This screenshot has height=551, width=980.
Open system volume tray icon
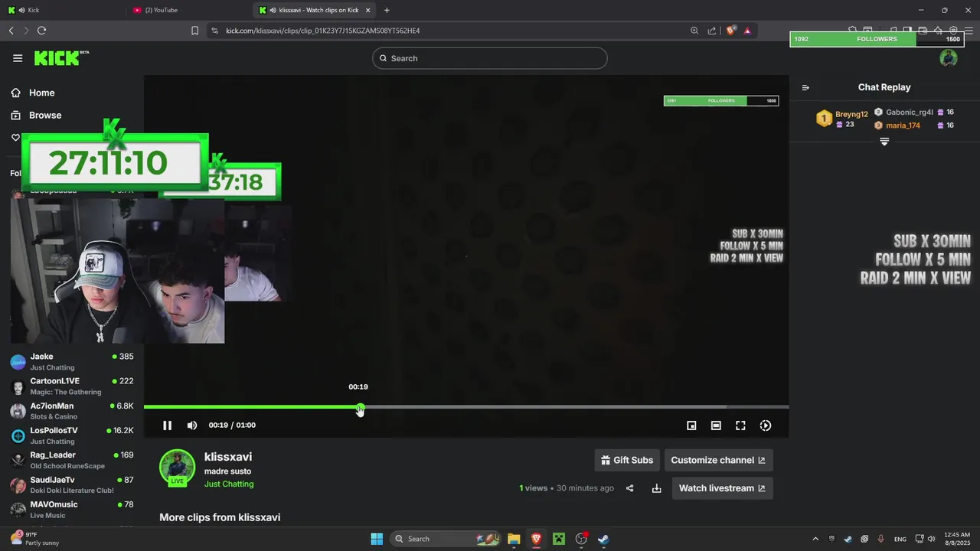pyautogui.click(x=931, y=539)
